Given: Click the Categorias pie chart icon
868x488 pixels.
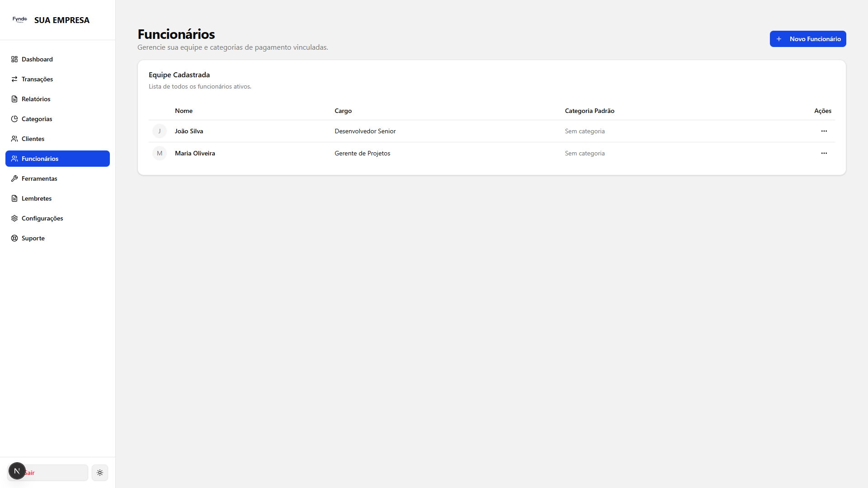Looking at the screenshot, I should (14, 119).
